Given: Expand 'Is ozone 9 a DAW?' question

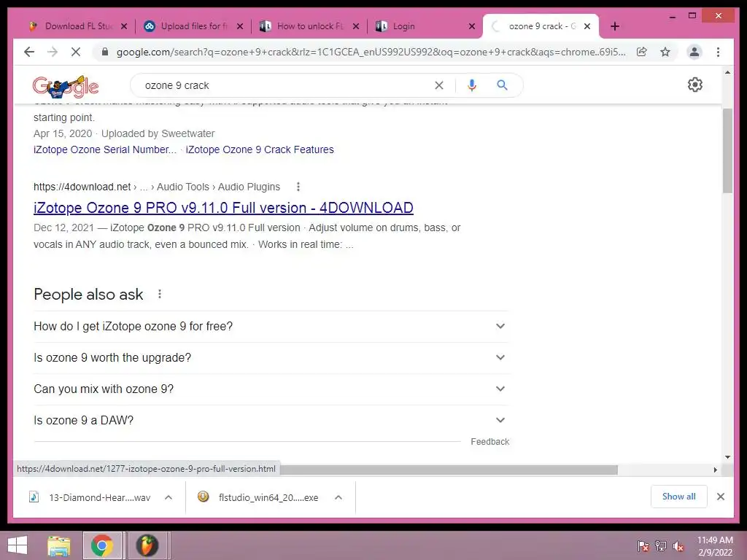Looking at the screenshot, I should pyautogui.click(x=270, y=421).
